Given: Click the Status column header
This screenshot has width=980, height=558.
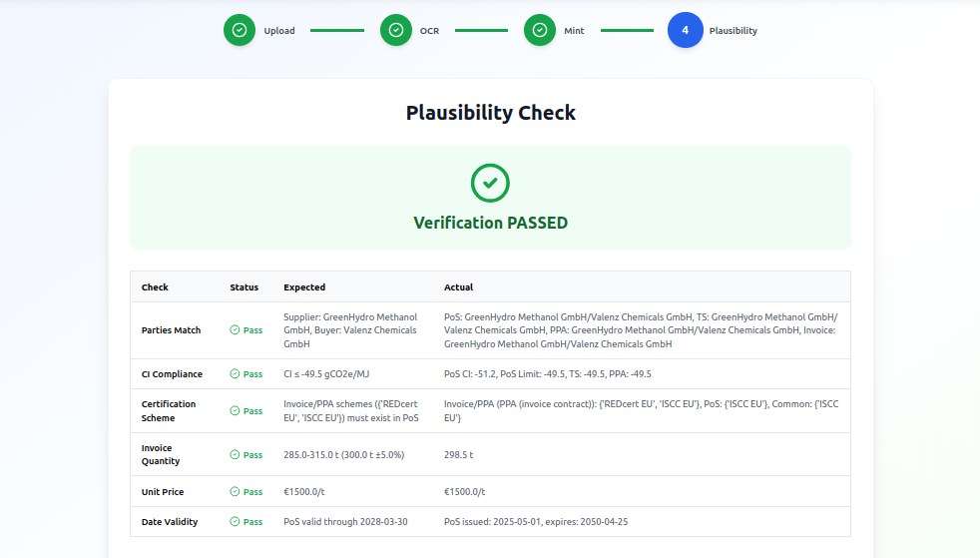Looking at the screenshot, I should click(244, 287).
